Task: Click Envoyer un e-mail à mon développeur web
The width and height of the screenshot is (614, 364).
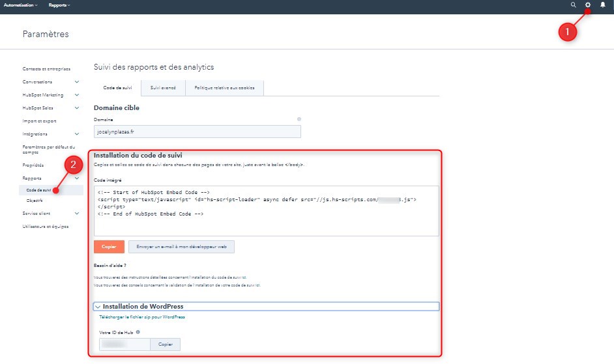Action: pyautogui.click(x=181, y=247)
